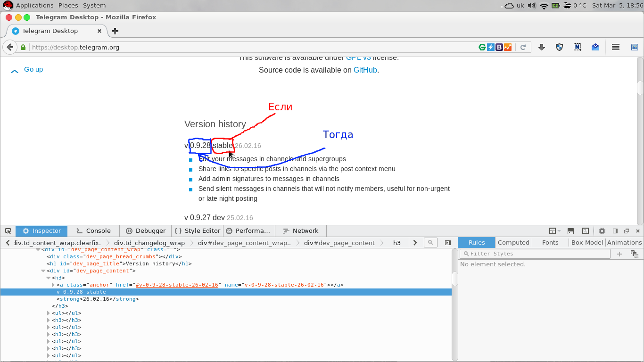
Task: Open the Firefox downloads arrow
Action: tap(542, 47)
